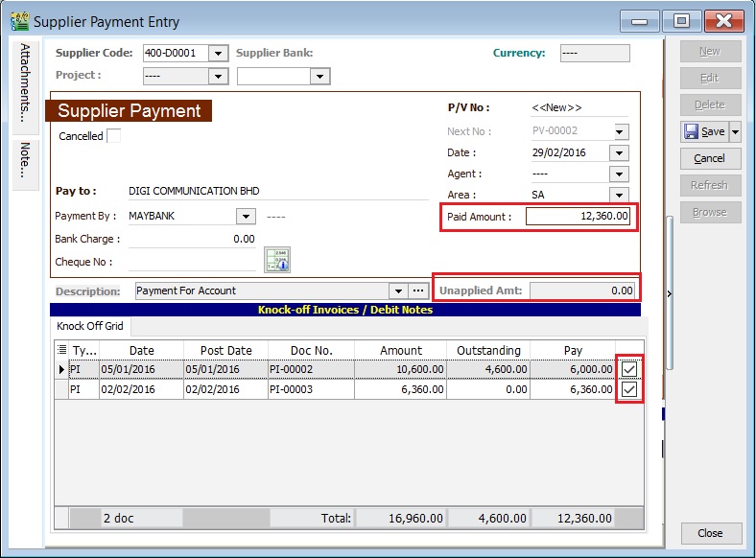Uncheck knock-off box for PI-00002
Viewport: 756px width, 558px height.
click(x=629, y=369)
